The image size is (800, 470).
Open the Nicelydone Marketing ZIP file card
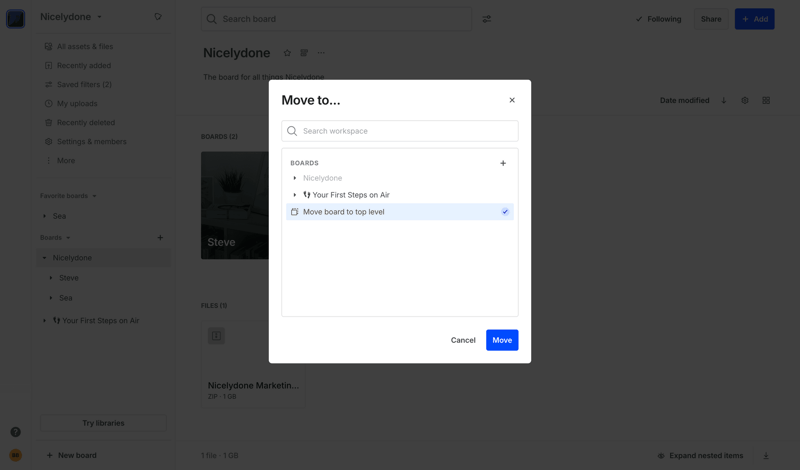coord(253,364)
